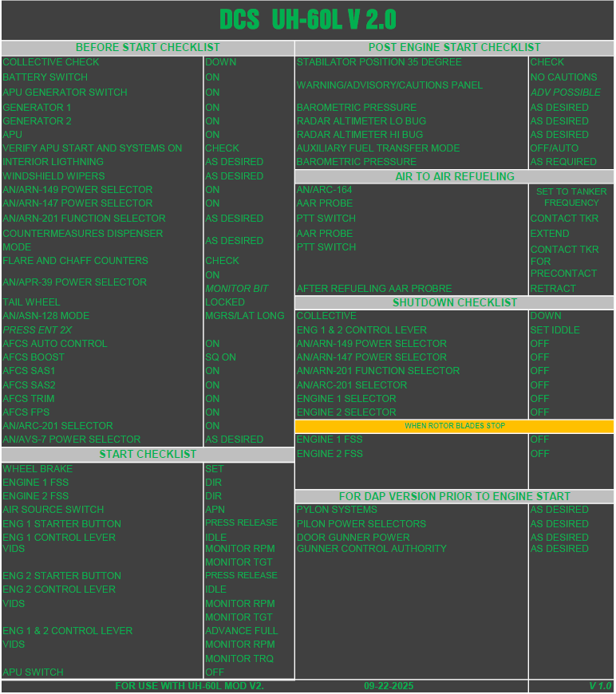Select the FOR DAP VERSION PRIOR TO ENGINE START header
616x694 pixels.
454,496
